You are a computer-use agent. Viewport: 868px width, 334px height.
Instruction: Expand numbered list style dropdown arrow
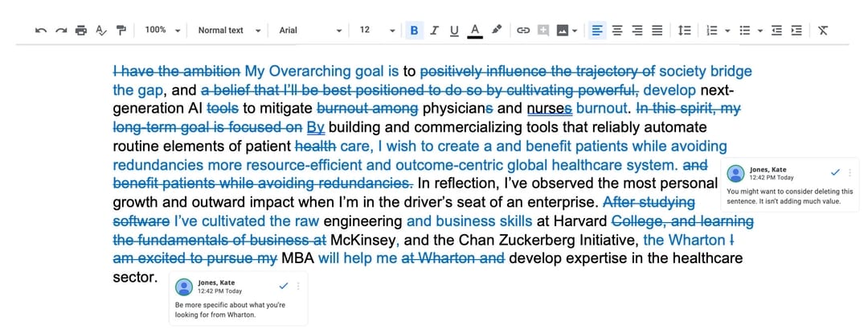tap(727, 31)
